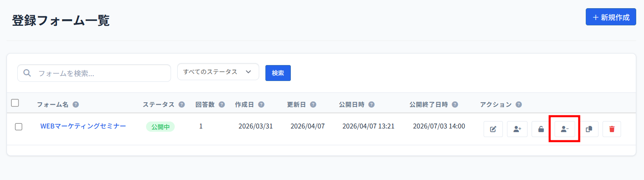Screen dimensions: 644x180
Task: Duplicate the form with the copy icon
Action: click(589, 129)
